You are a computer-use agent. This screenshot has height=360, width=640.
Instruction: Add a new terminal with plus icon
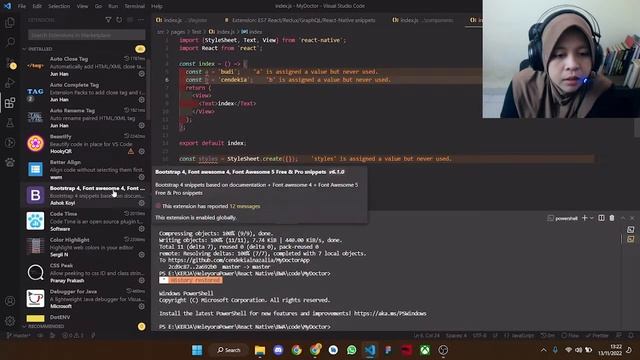584,218
